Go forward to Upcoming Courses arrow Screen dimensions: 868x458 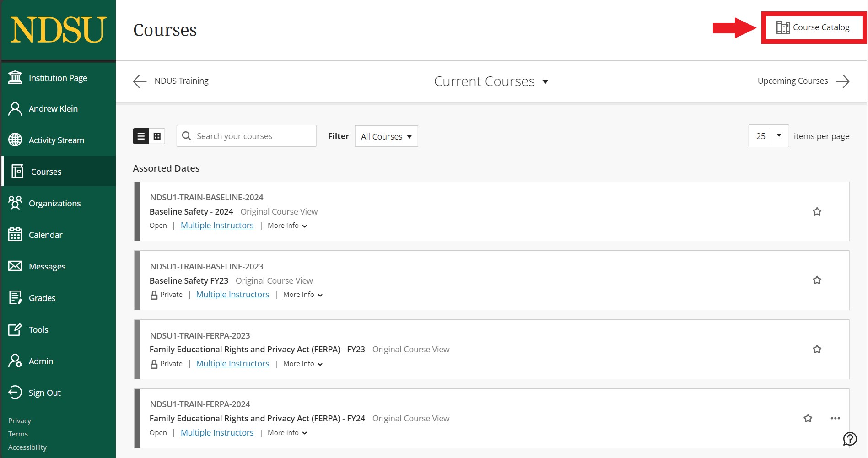pos(842,81)
